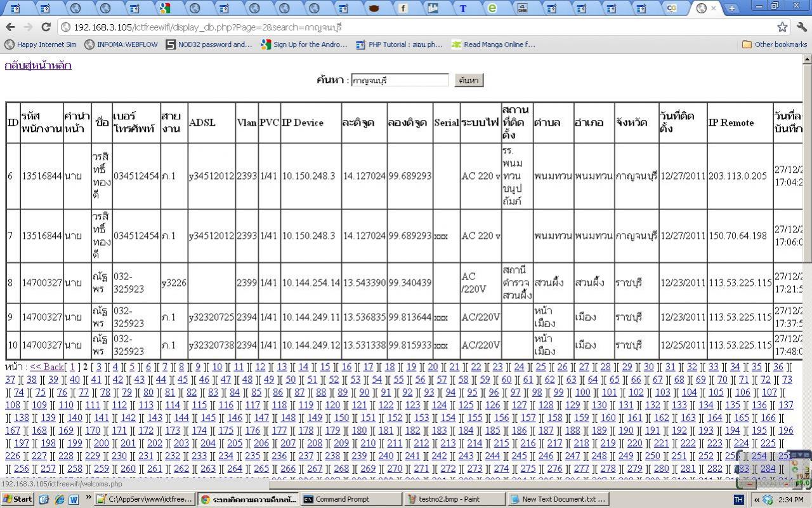
Task: Click the browser back navigation arrow
Action: coord(11,28)
